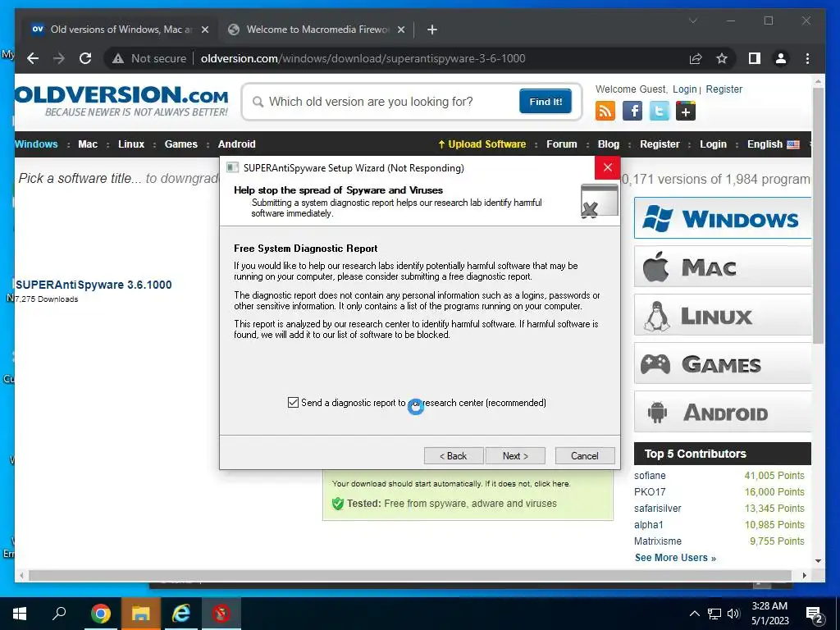Open the Windows Start menu

click(20, 614)
